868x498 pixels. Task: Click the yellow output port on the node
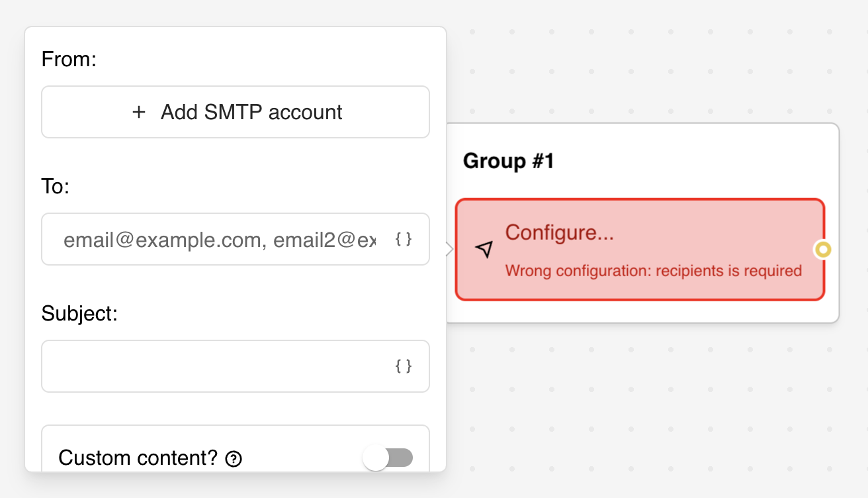(822, 250)
